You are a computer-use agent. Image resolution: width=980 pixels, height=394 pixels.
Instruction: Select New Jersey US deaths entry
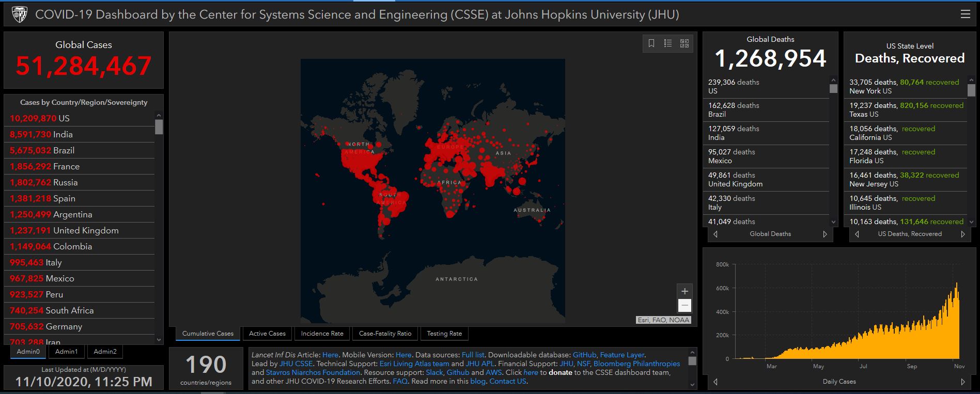(907, 180)
